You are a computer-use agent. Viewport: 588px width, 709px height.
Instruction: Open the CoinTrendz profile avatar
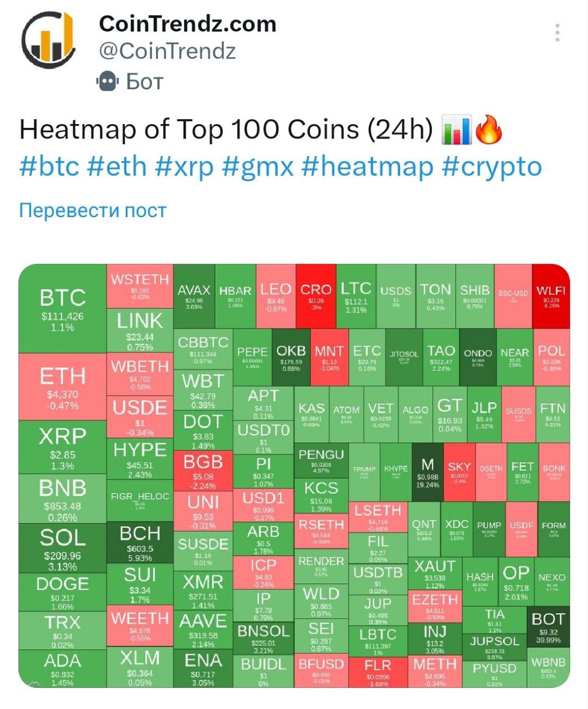(x=48, y=40)
